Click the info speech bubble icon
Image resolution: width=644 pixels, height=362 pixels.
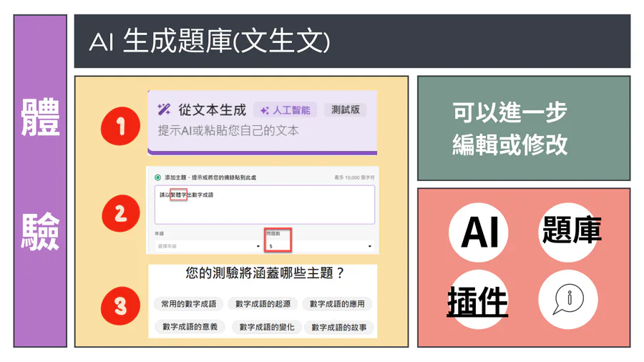[568, 300]
